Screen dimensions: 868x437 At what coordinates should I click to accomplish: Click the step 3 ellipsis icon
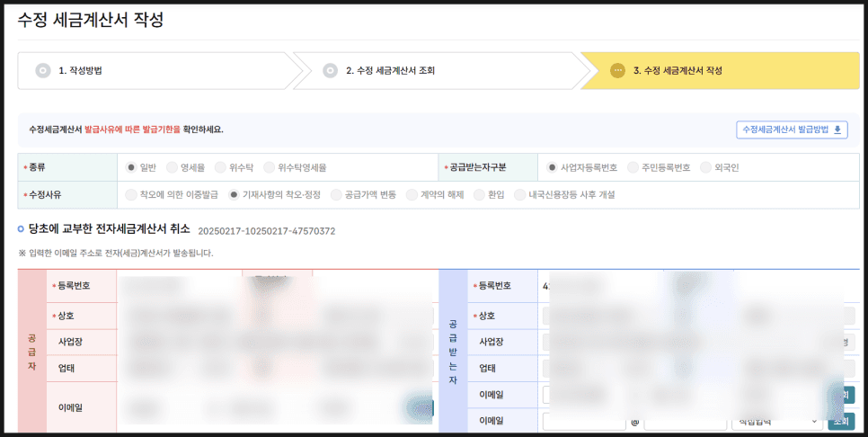[x=618, y=71]
